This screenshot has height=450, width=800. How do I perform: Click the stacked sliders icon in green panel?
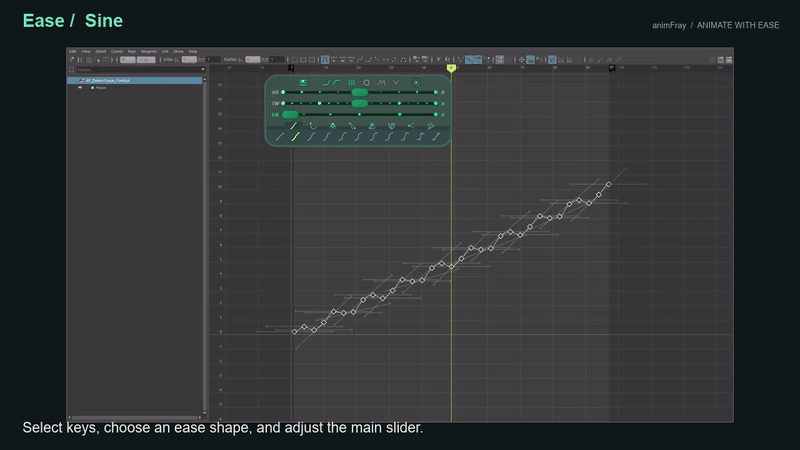pos(303,83)
